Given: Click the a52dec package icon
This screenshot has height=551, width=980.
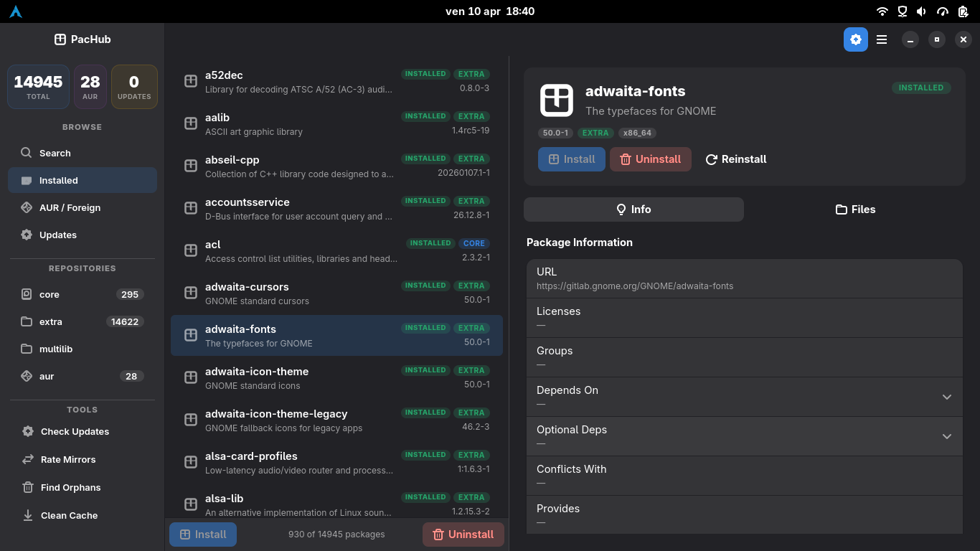Looking at the screenshot, I should click(x=191, y=81).
